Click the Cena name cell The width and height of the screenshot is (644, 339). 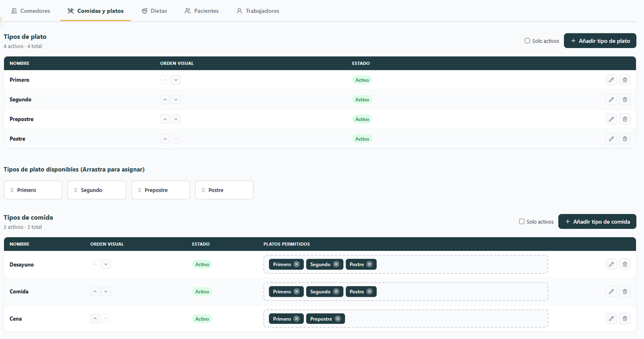click(x=16, y=318)
